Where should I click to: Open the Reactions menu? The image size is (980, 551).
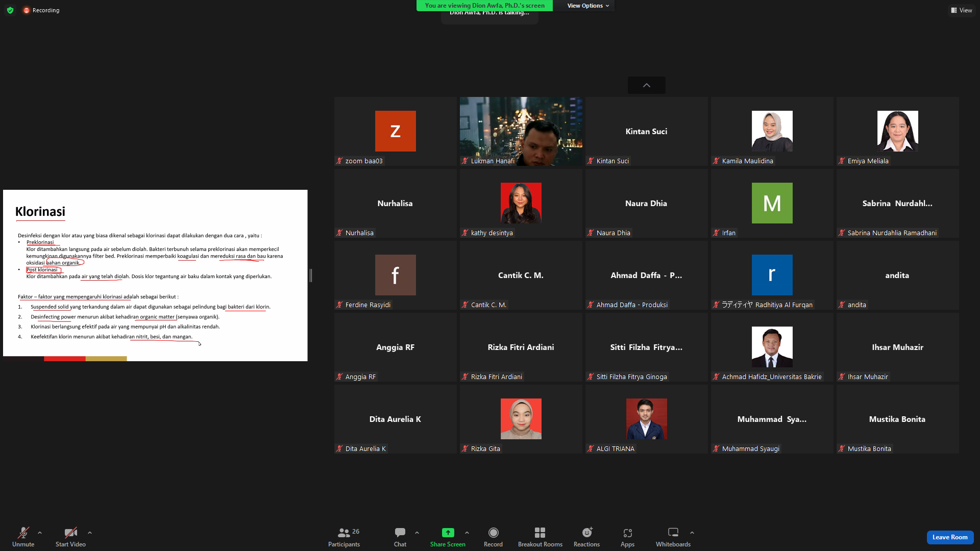(587, 537)
